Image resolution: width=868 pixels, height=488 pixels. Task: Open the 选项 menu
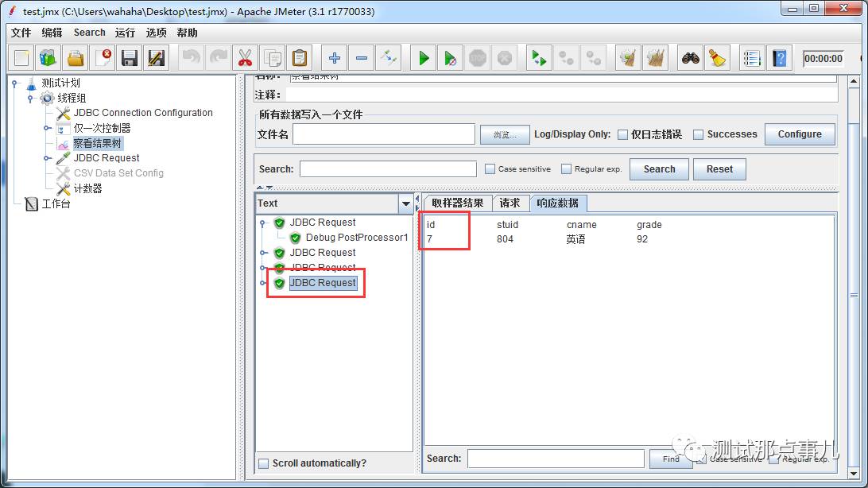(156, 33)
